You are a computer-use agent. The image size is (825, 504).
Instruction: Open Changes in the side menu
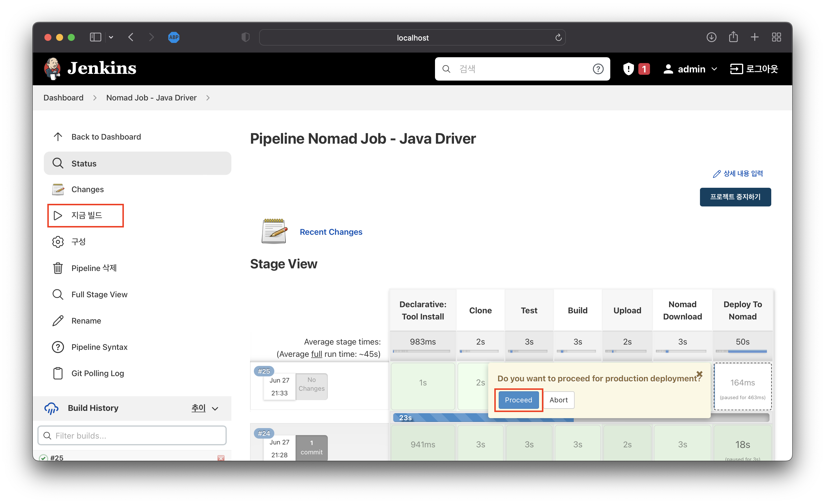pos(87,190)
